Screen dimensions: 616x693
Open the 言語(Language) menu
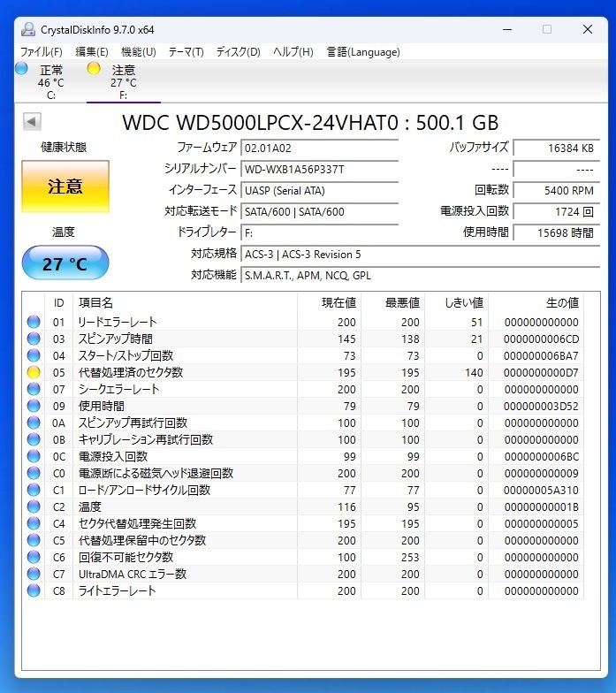pos(362,52)
